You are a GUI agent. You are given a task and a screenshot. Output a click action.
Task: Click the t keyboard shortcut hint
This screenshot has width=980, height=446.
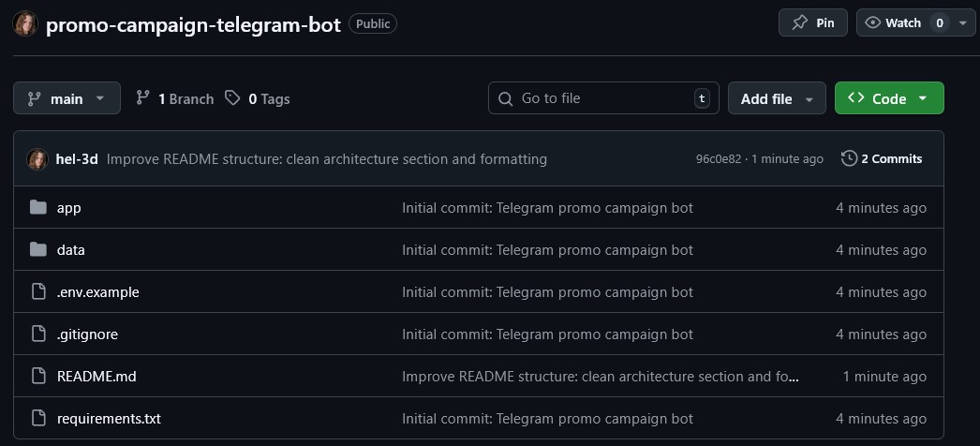pos(702,98)
